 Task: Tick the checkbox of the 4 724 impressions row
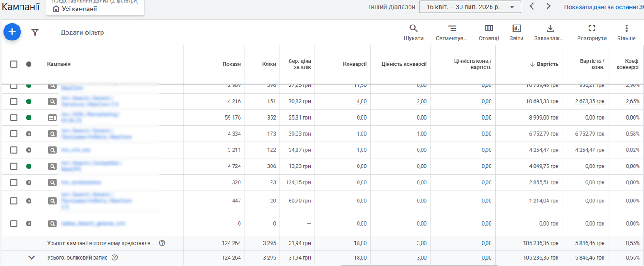tap(14, 166)
